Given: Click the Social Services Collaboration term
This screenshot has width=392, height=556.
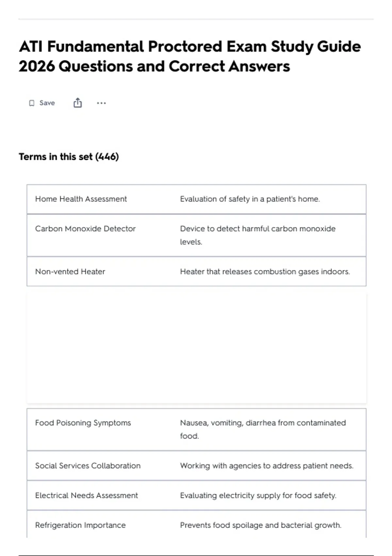Looking at the screenshot, I should [88, 466].
